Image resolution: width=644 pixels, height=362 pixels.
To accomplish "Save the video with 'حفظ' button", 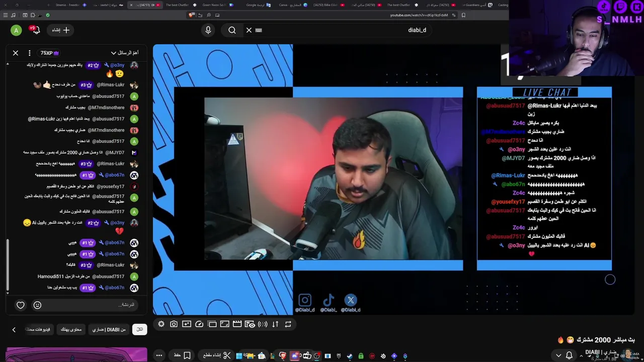I will pos(182,355).
